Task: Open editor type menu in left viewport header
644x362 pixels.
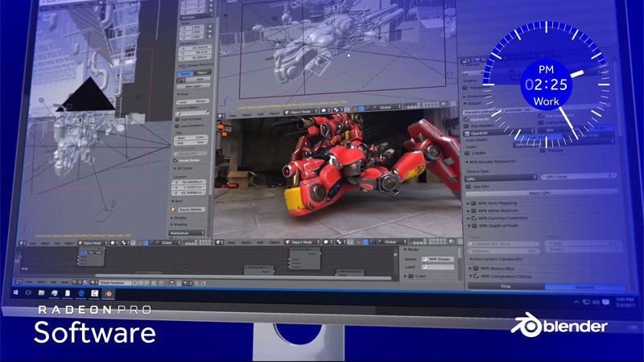Action: click(23, 243)
